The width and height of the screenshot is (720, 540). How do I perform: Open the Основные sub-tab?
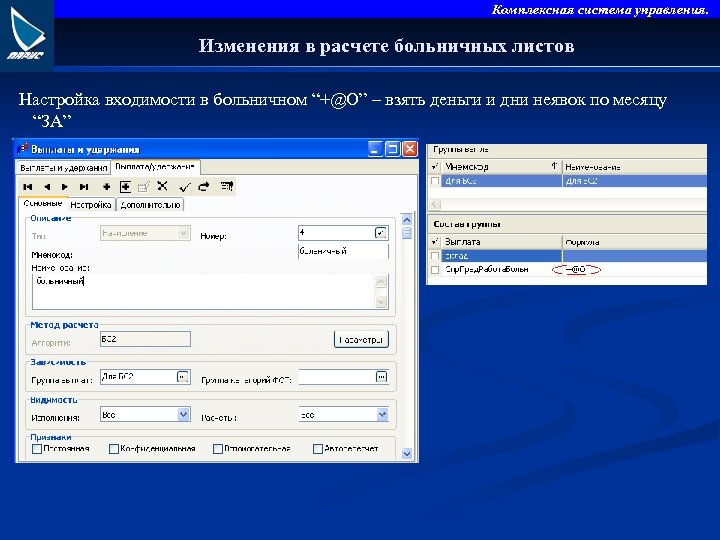point(43,203)
